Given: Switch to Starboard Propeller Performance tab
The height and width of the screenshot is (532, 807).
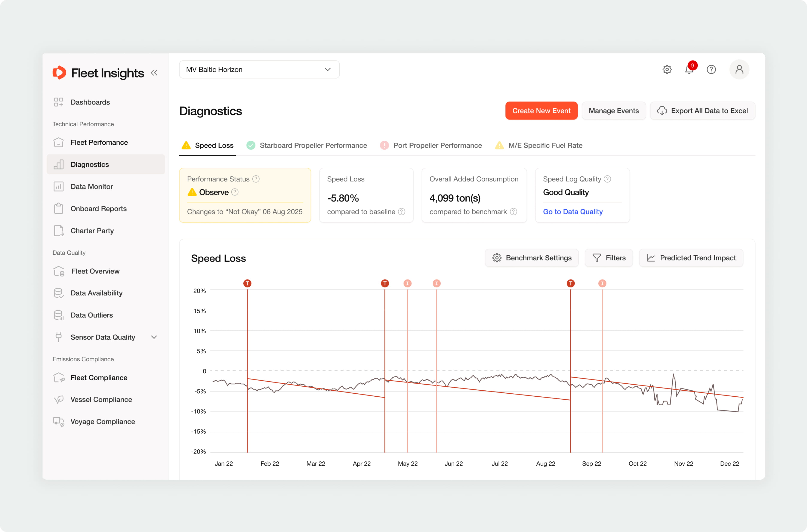Looking at the screenshot, I should pyautogui.click(x=307, y=146).
